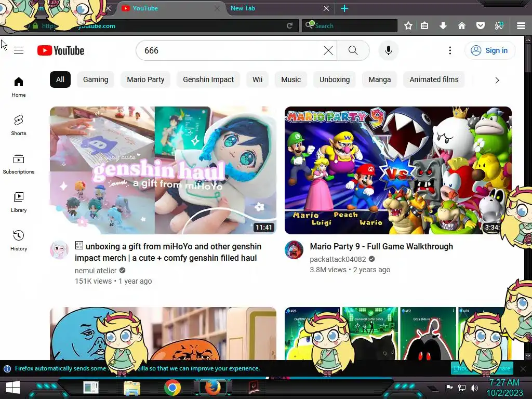
Task: Open File Explorer from taskbar
Action: click(x=131, y=388)
